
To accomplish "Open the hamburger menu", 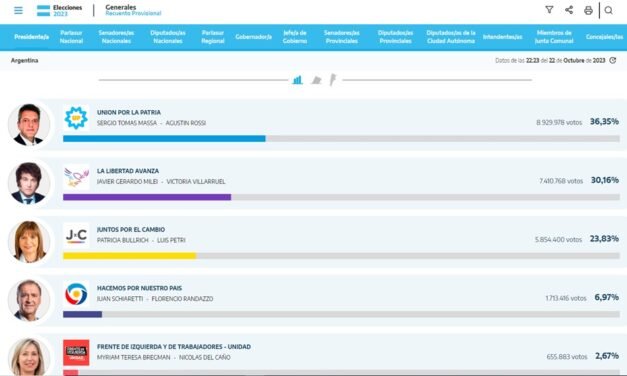I will [x=18, y=10].
